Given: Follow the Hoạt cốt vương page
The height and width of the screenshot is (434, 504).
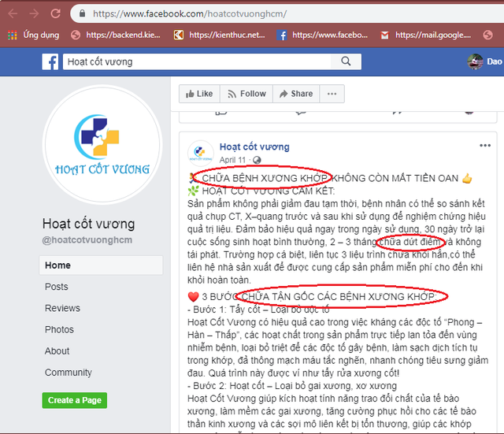Looking at the screenshot, I should (x=246, y=94).
